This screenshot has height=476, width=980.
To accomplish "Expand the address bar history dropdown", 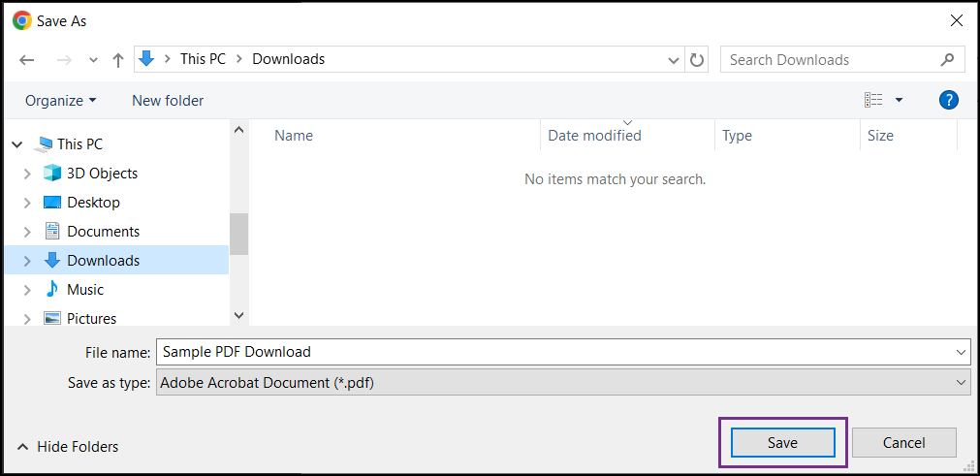I will pyautogui.click(x=674, y=61).
